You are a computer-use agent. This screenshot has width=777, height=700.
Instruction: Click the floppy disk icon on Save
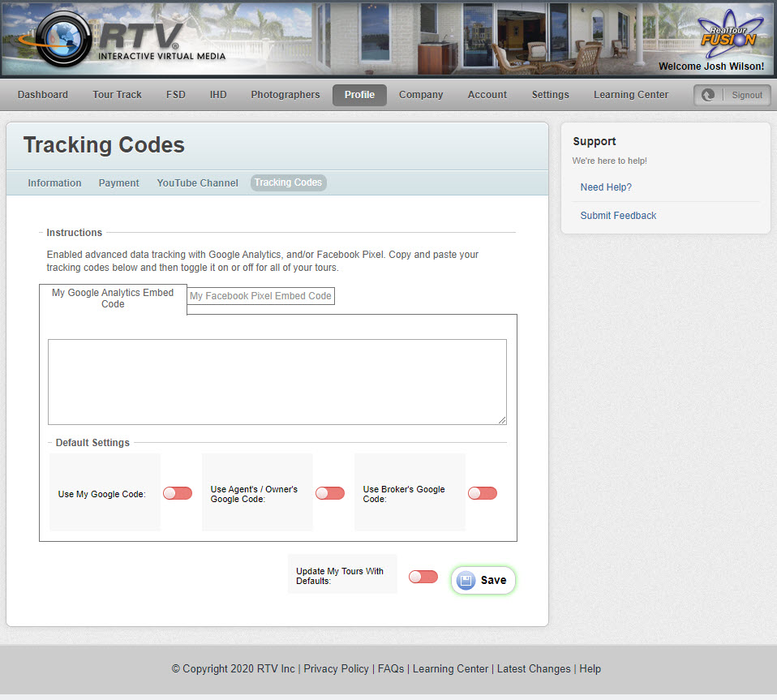466,580
